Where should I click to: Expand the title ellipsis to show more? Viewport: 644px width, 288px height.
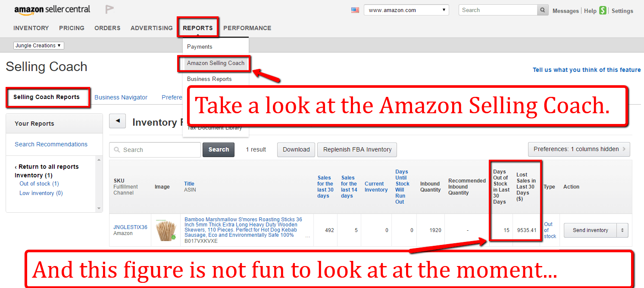point(307,236)
